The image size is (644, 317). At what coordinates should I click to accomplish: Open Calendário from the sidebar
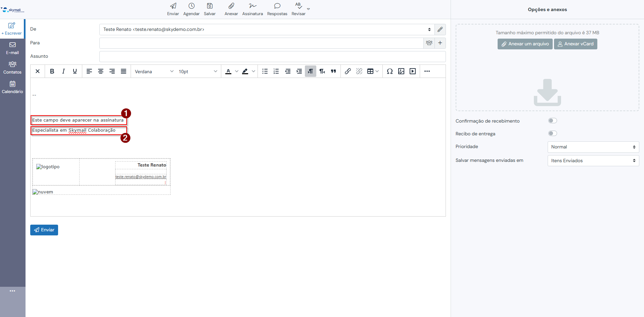[x=12, y=87]
